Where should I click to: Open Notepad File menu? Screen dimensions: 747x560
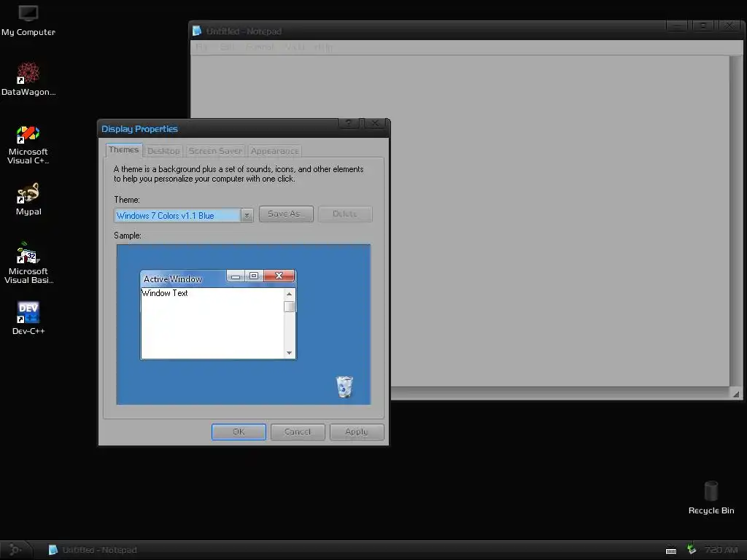click(x=201, y=47)
